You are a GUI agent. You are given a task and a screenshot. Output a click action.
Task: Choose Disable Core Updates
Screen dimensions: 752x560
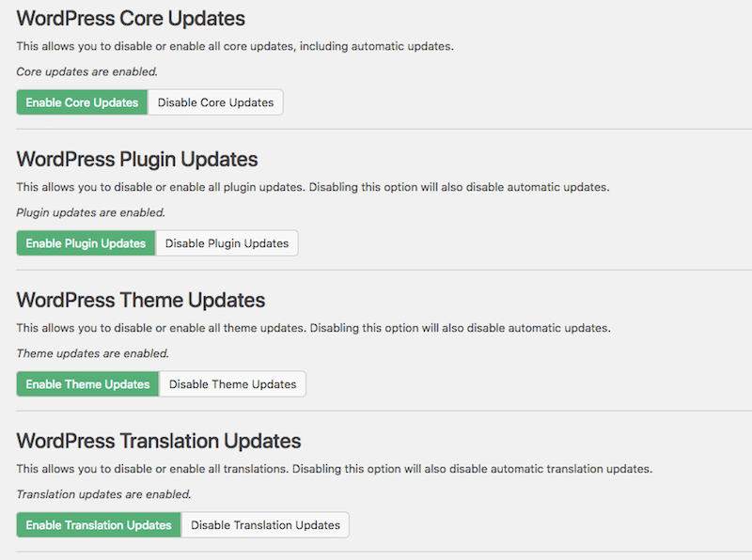coord(215,102)
